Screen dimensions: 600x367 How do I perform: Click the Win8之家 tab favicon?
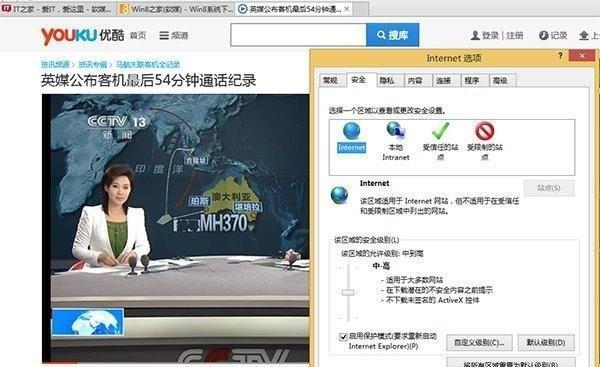(124, 8)
